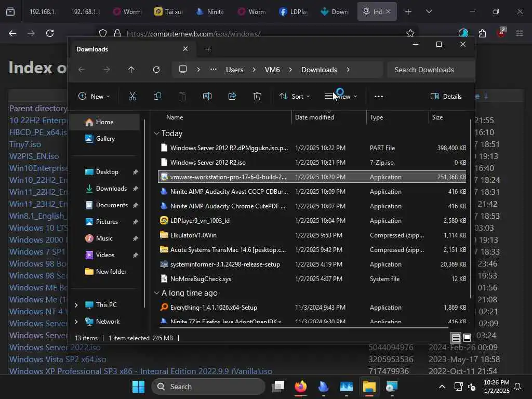532x399 pixels.
Task: Open the chevron after Downloads in breadcrumb
Action: [348, 70]
